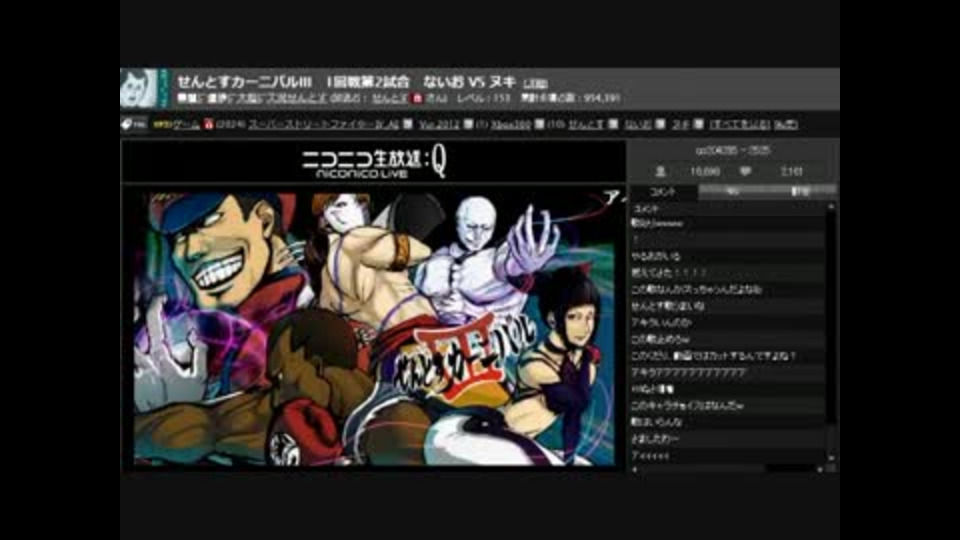
Task: Click the broadcast title せんとすカーニバルIII
Action: [x=244, y=81]
